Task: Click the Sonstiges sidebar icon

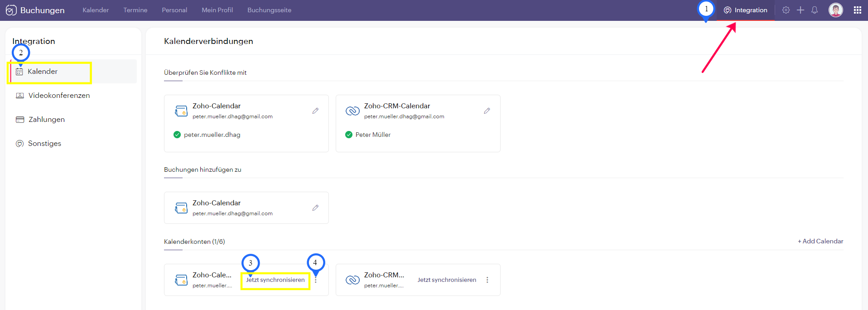Action: 20,144
